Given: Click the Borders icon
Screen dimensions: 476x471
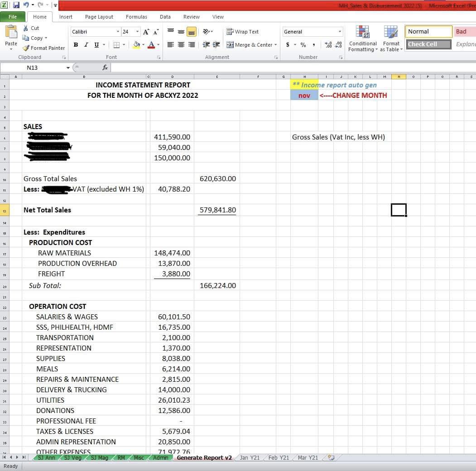Looking at the screenshot, I should 116,45.
